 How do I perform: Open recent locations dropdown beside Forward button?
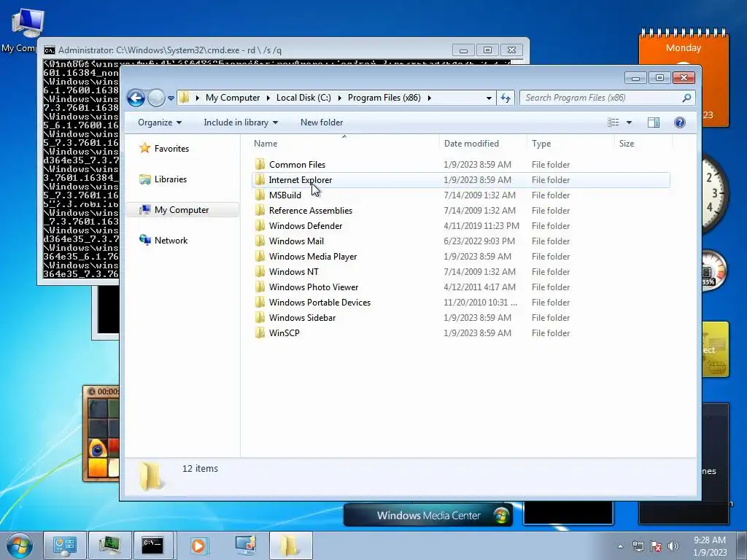(x=171, y=98)
